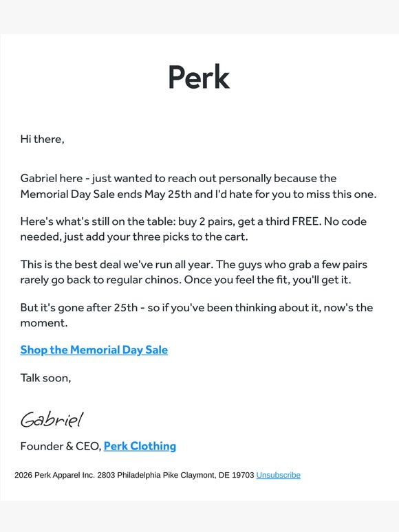Click the 'But it's gone after 25th' sentence
Viewport: 399px width, 532px height.
pyautogui.click(x=79, y=307)
